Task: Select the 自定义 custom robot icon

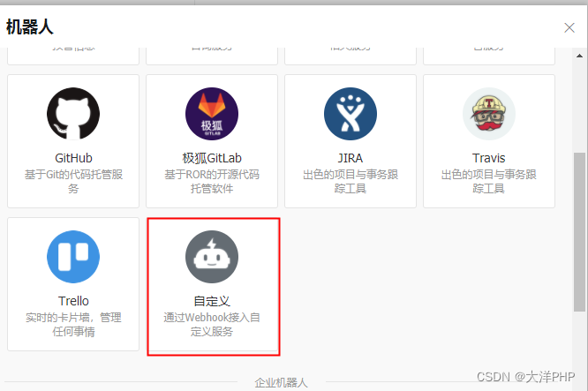Action: click(212, 257)
